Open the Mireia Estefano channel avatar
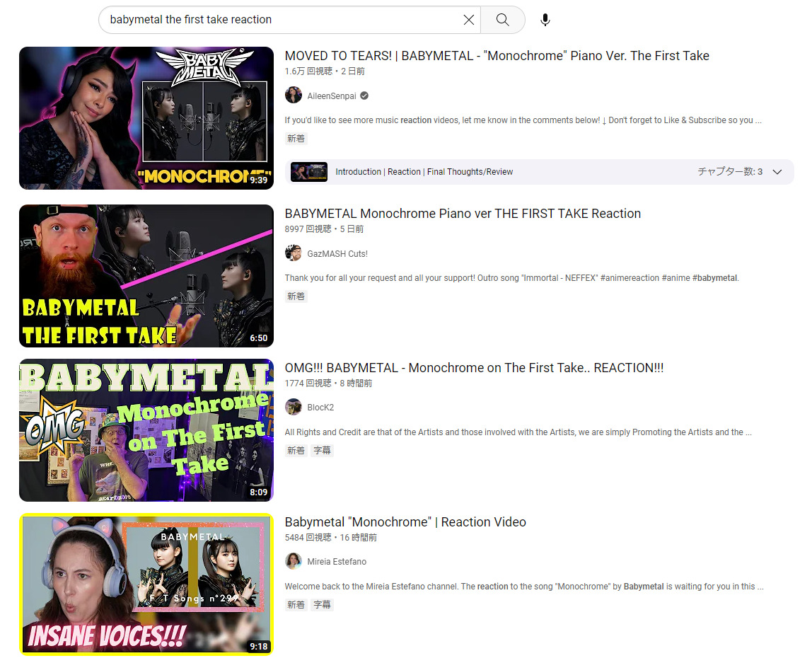This screenshot has width=812, height=663. click(293, 561)
